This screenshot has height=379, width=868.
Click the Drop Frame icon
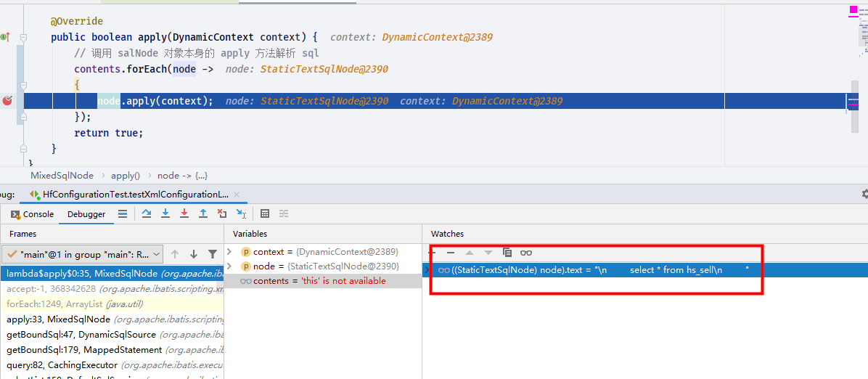(x=222, y=213)
